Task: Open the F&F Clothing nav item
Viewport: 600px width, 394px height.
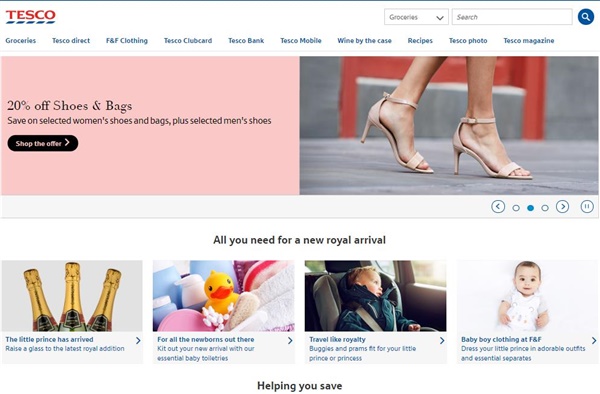Action: click(x=127, y=41)
